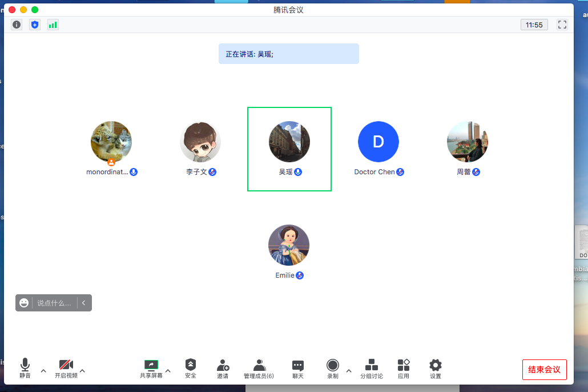Open the 安全 security options
Image resolution: width=588 pixels, height=392 pixels.
[191, 369]
